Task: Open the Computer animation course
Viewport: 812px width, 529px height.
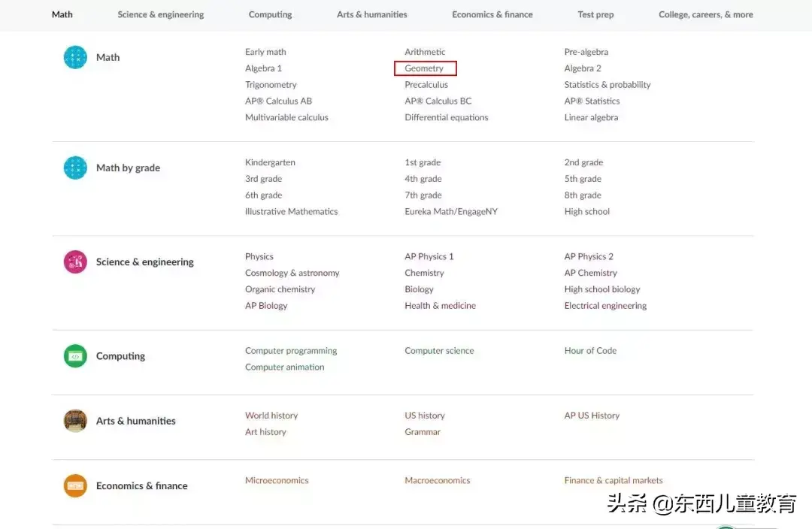Action: (284, 367)
